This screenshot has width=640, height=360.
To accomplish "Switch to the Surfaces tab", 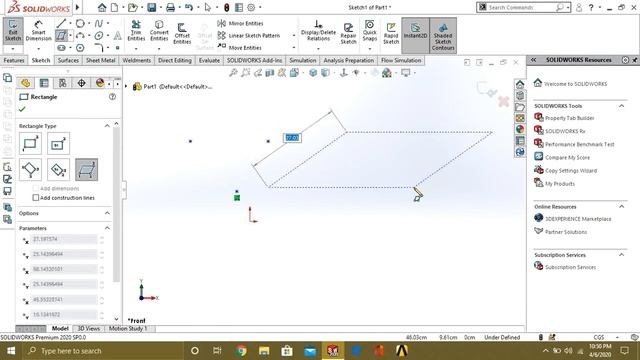I will pos(68,60).
